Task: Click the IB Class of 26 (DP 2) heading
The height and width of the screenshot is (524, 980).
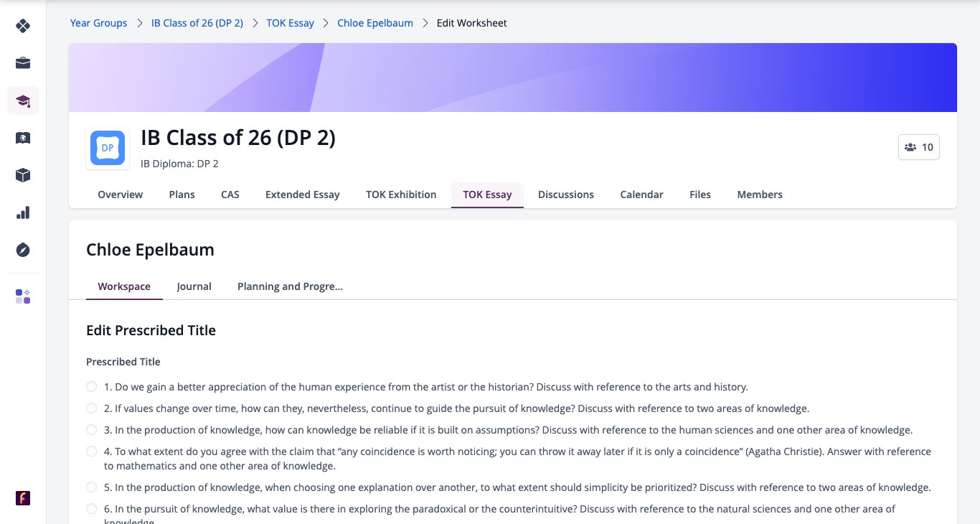Action: coord(238,137)
